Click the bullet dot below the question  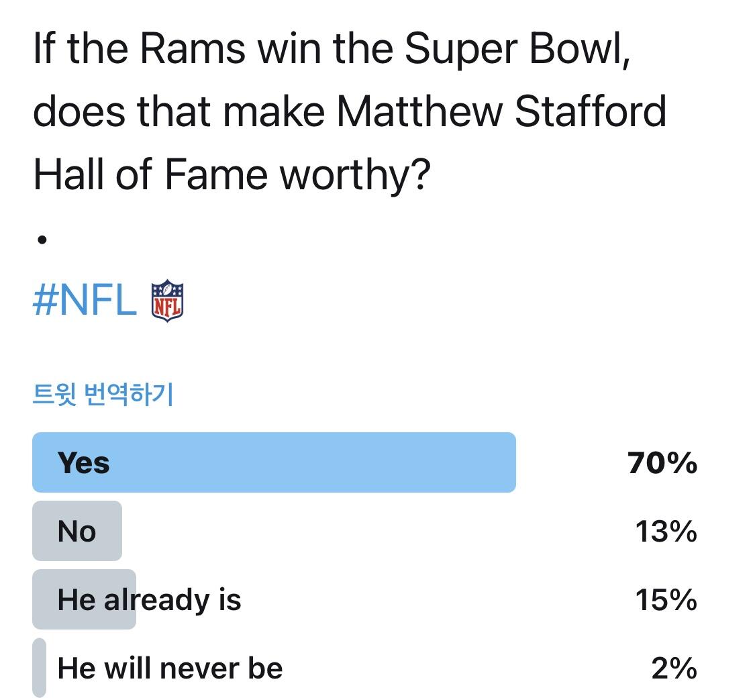(42, 239)
